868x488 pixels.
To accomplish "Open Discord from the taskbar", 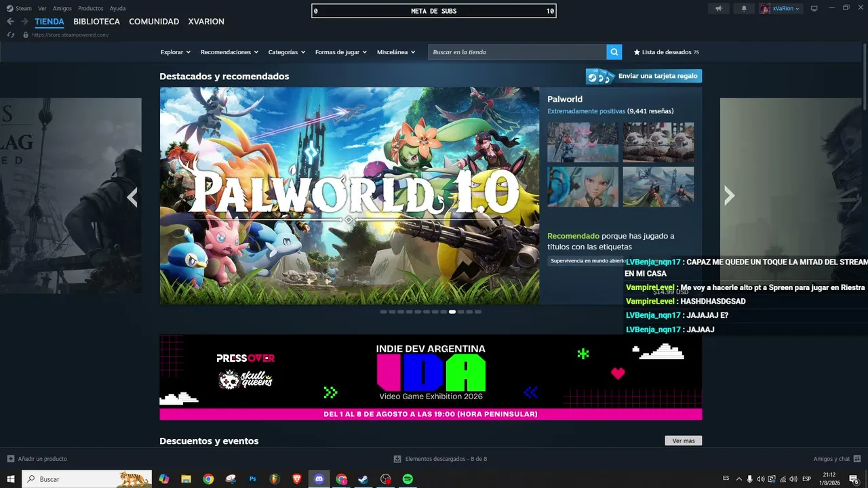I will click(319, 479).
